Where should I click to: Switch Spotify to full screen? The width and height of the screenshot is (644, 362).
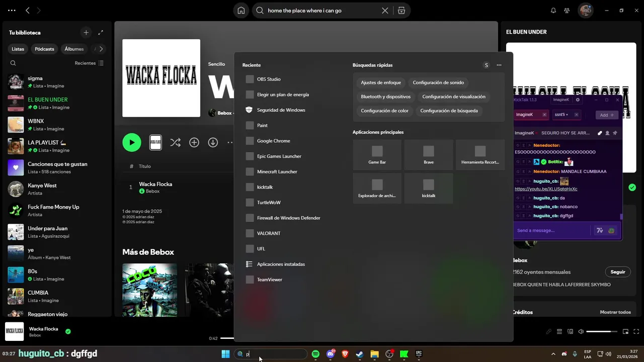637,331
